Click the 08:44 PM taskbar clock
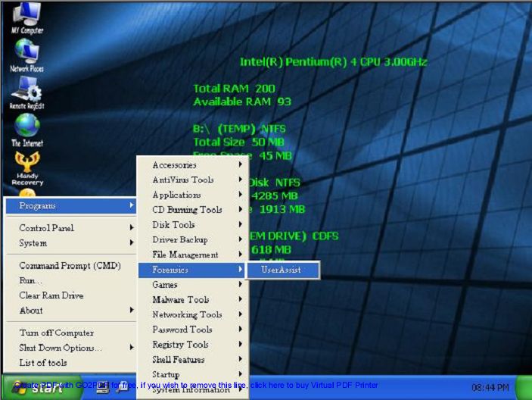The width and height of the screenshot is (532, 400). (x=490, y=387)
